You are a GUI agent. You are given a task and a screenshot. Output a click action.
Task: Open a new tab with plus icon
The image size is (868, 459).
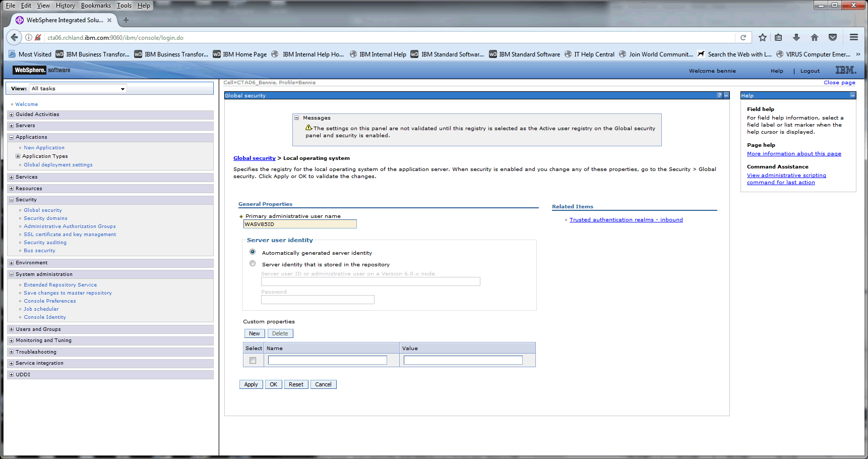126,20
